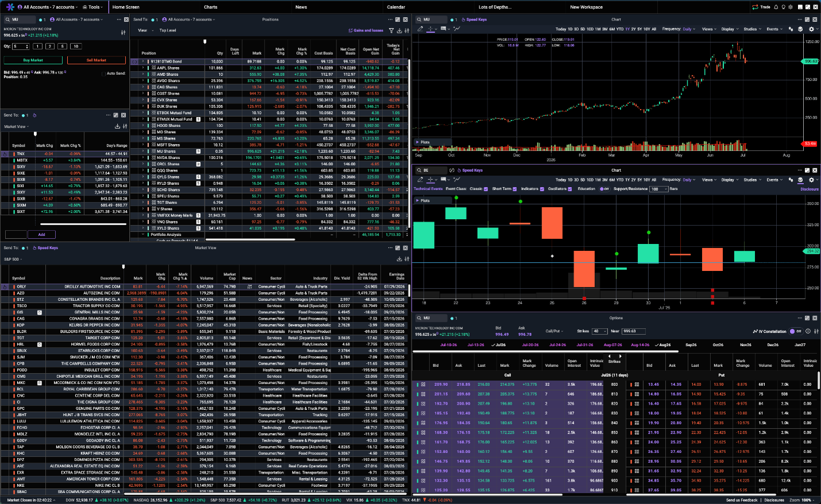Switch to Calendar workspace tab

396,7
